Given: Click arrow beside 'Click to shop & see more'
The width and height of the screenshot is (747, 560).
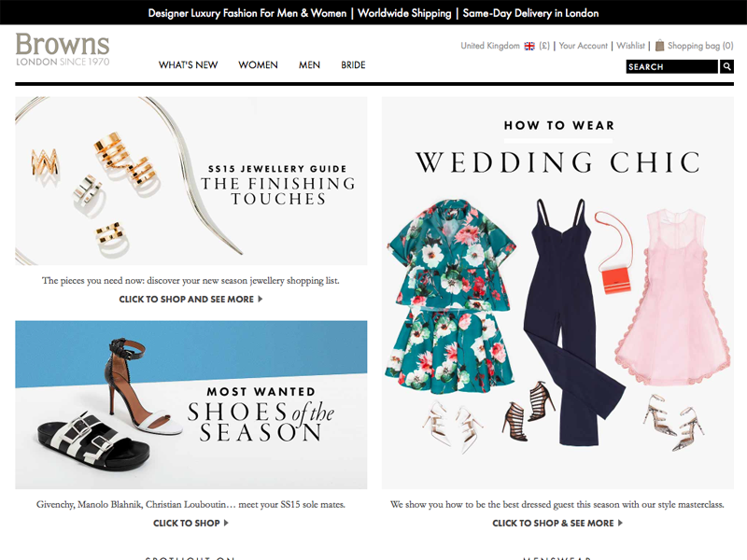Looking at the screenshot, I should [620, 523].
